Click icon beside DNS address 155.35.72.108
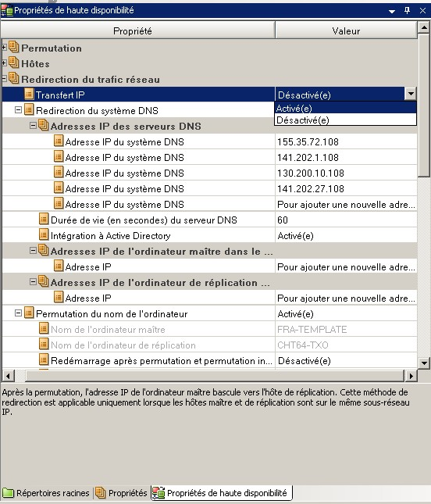Image resolution: width=431 pixels, height=504 pixels. pyautogui.click(x=59, y=141)
